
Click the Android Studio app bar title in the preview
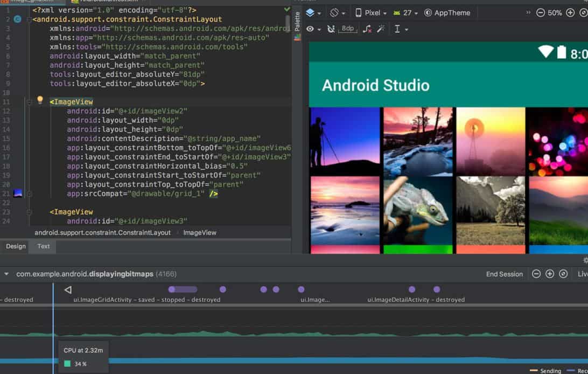pos(375,85)
